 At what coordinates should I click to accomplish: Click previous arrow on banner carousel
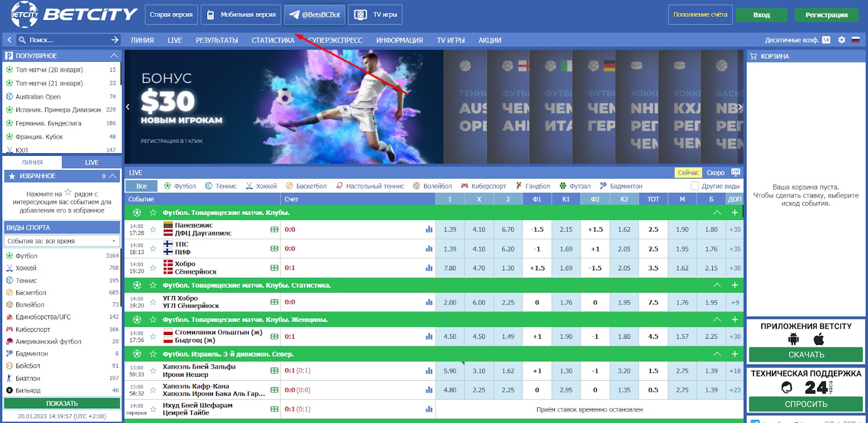pos(128,107)
